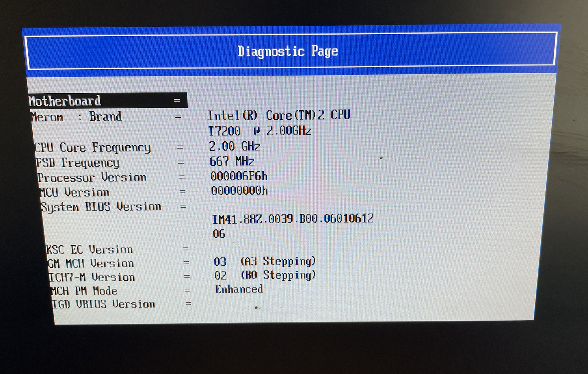
Task: Click the MCU Version label
Action: [x=74, y=193]
